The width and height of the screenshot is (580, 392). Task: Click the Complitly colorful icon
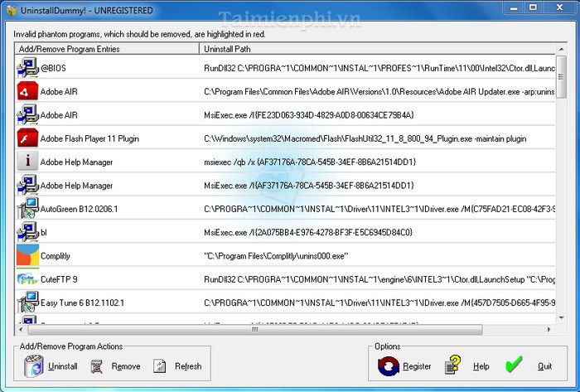pyautogui.click(x=27, y=255)
